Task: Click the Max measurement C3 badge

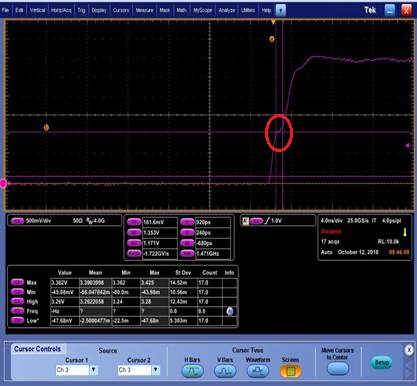Action: tap(17, 282)
